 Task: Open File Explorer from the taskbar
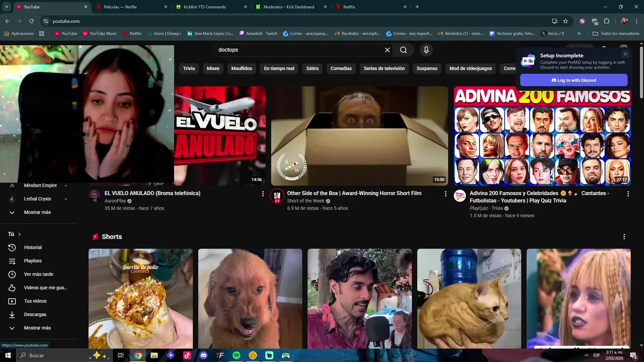pyautogui.click(x=154, y=355)
